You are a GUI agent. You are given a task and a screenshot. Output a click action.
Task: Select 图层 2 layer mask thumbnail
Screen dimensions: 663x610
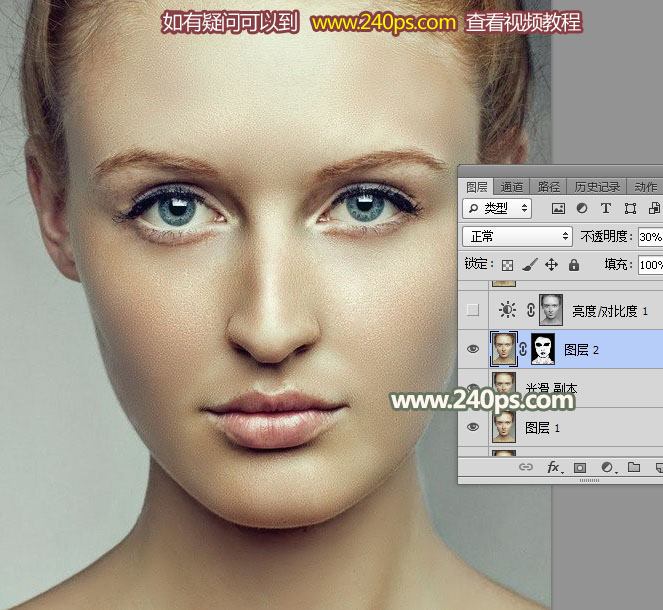click(x=543, y=349)
